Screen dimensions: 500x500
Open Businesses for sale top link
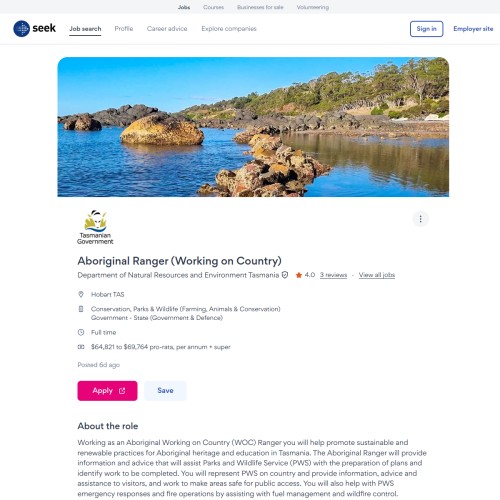click(260, 7)
